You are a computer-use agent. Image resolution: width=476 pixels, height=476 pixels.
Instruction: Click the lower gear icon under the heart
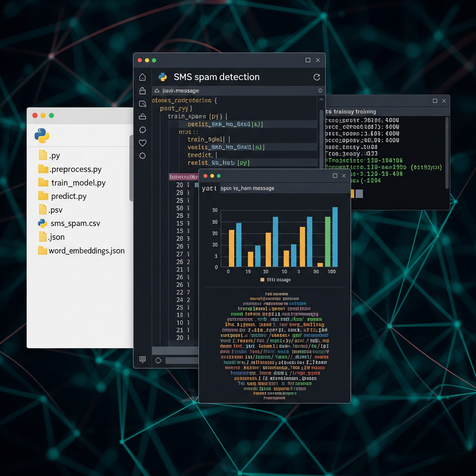[x=142, y=156]
